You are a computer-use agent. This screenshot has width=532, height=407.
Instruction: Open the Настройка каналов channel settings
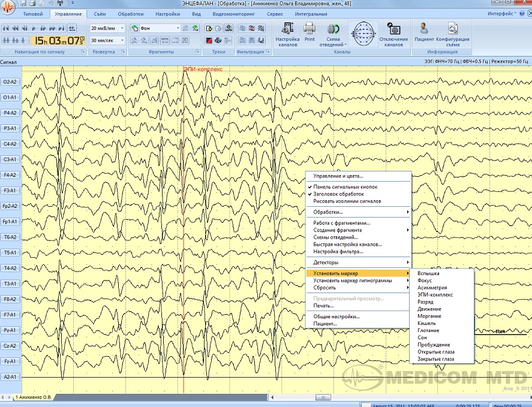click(287, 34)
